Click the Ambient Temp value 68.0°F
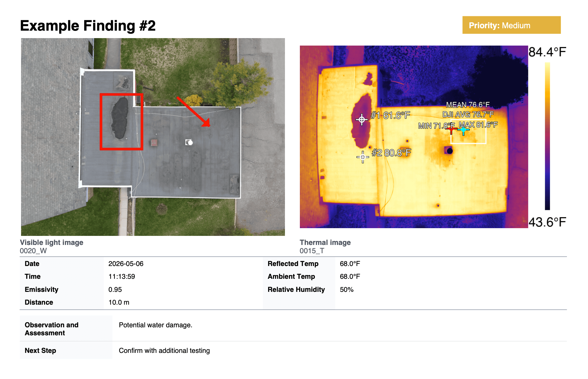Viewport: 588px width, 379px height. click(350, 276)
